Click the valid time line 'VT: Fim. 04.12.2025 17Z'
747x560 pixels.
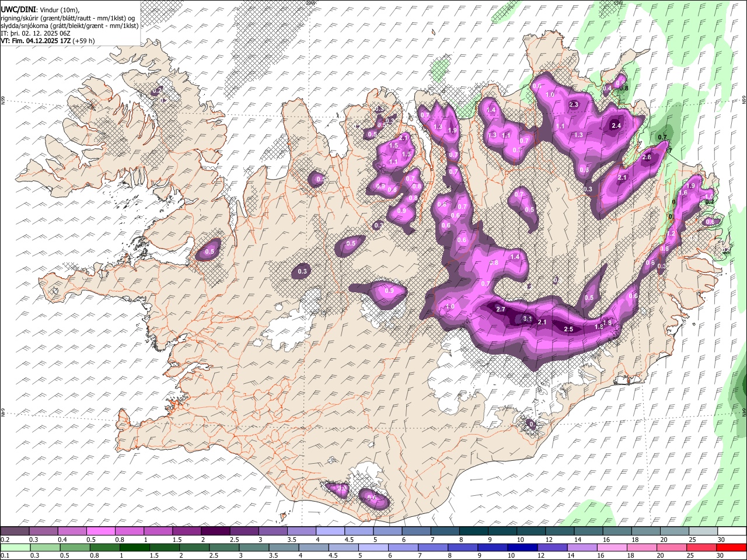click(36, 41)
